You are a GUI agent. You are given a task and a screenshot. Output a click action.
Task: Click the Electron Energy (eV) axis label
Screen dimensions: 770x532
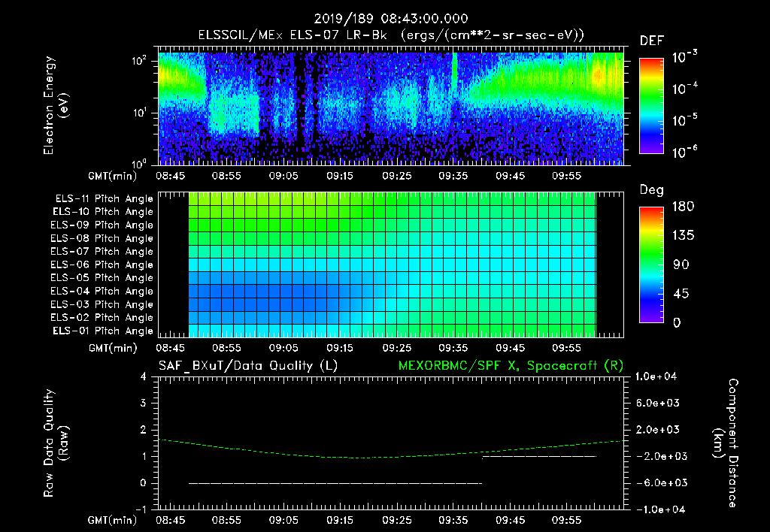pos(56,105)
